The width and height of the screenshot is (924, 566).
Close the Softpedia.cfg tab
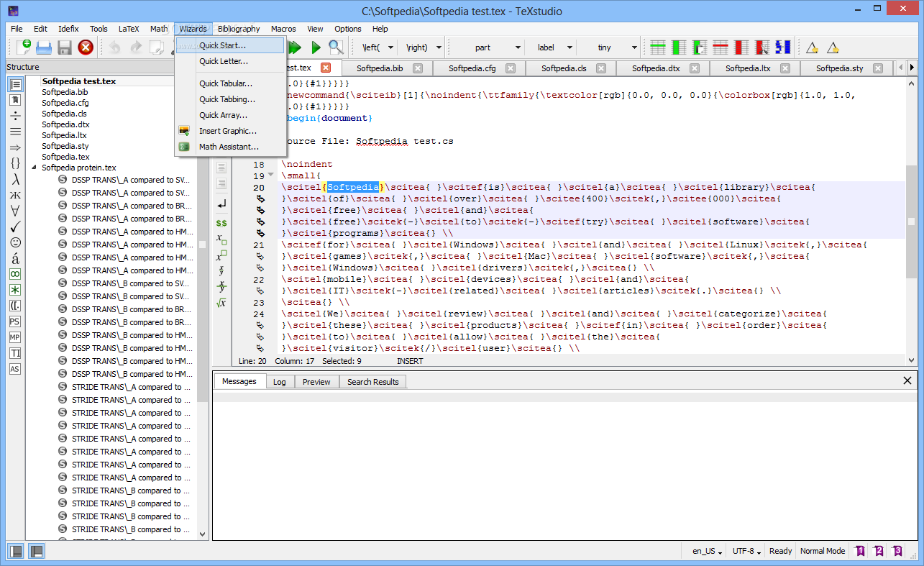pos(511,68)
